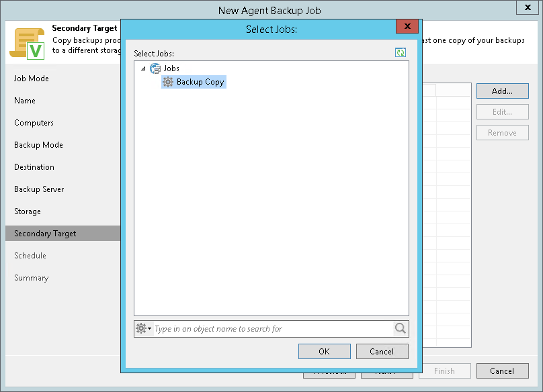
Task: Go to the Name step
Action: [25, 101]
